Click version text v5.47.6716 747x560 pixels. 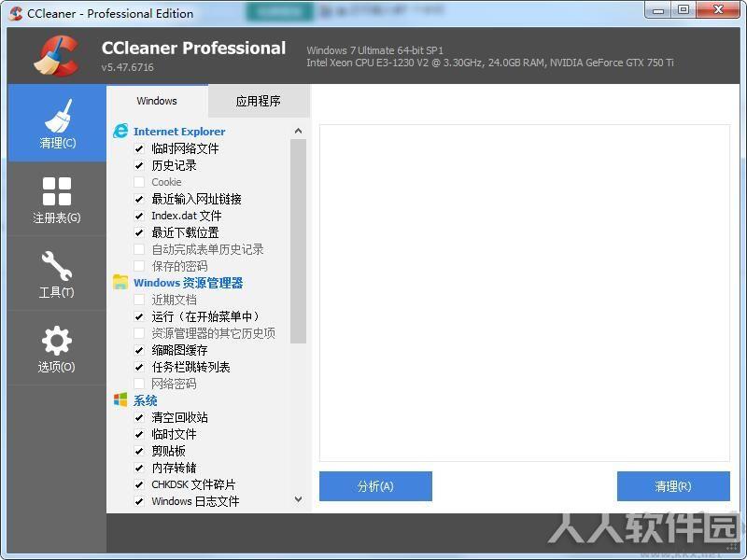tap(128, 67)
